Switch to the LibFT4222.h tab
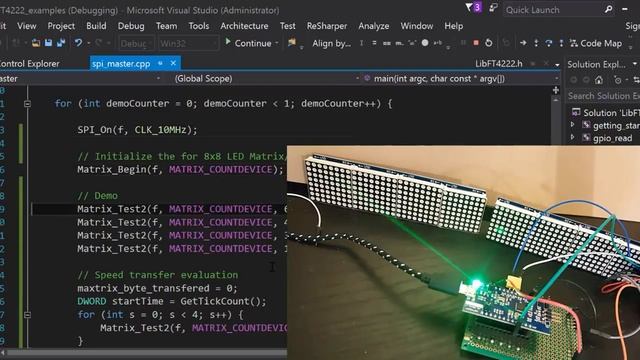Screen dimensions: 640x360 [499, 64]
